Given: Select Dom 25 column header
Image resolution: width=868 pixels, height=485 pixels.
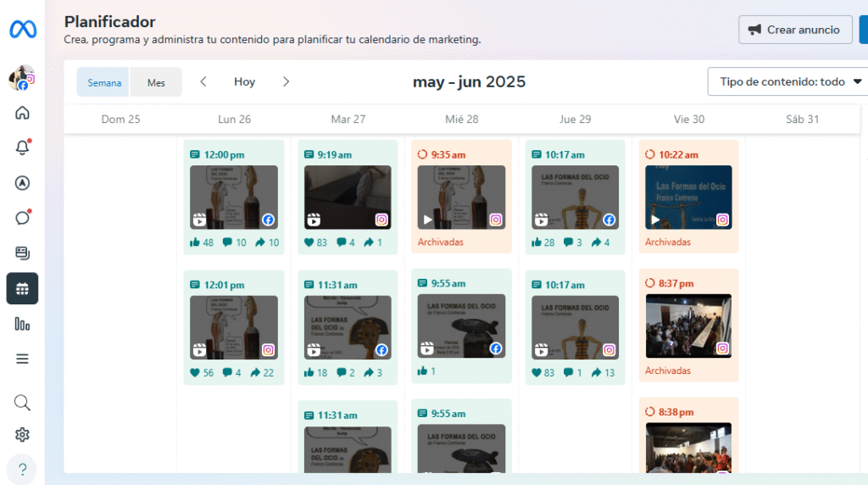Looking at the screenshot, I should tap(120, 119).
